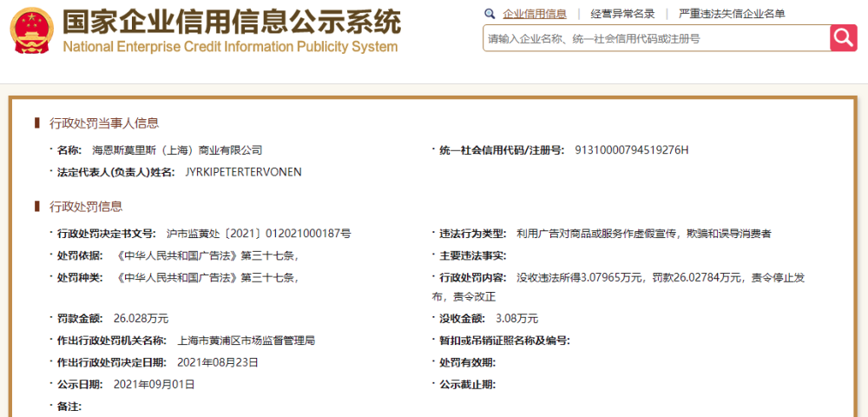Click the 作出行政处罚机关名称 label
Image resolution: width=868 pixels, height=417 pixels.
112,341
